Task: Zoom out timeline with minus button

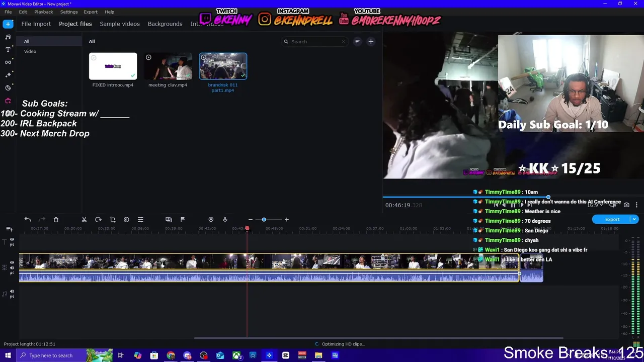Action: pos(250,220)
